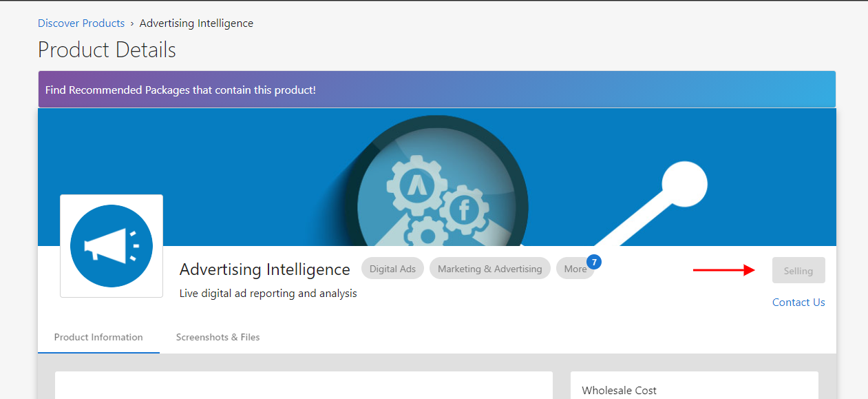
Task: Click the magnifying glass banner image
Action: pyautogui.click(x=437, y=177)
